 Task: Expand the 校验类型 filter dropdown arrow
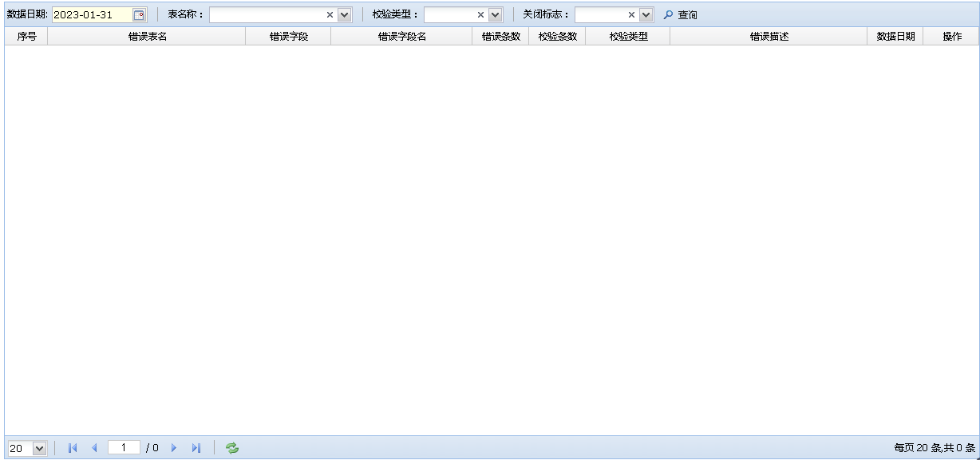(495, 14)
